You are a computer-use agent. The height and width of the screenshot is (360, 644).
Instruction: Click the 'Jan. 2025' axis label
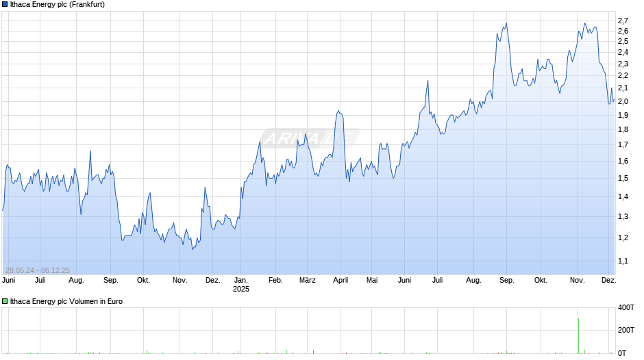click(x=241, y=285)
